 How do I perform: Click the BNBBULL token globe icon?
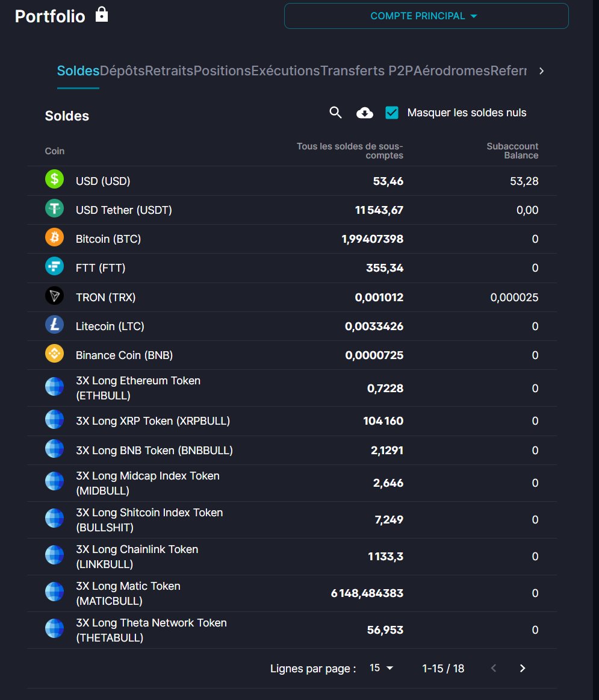pos(54,449)
